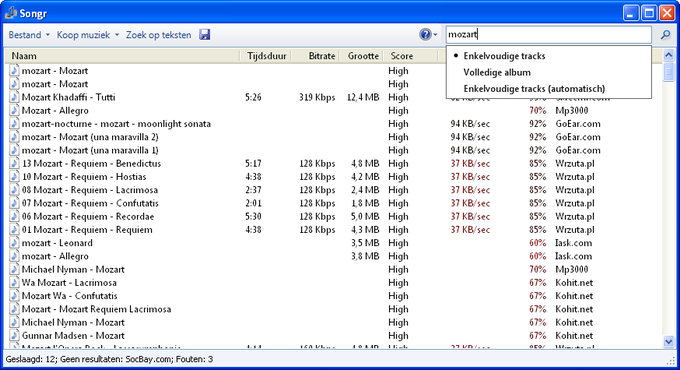This screenshot has height=370, width=680.
Task: Click Iask.com source in mozart - Leonard row
Action: 573,243
